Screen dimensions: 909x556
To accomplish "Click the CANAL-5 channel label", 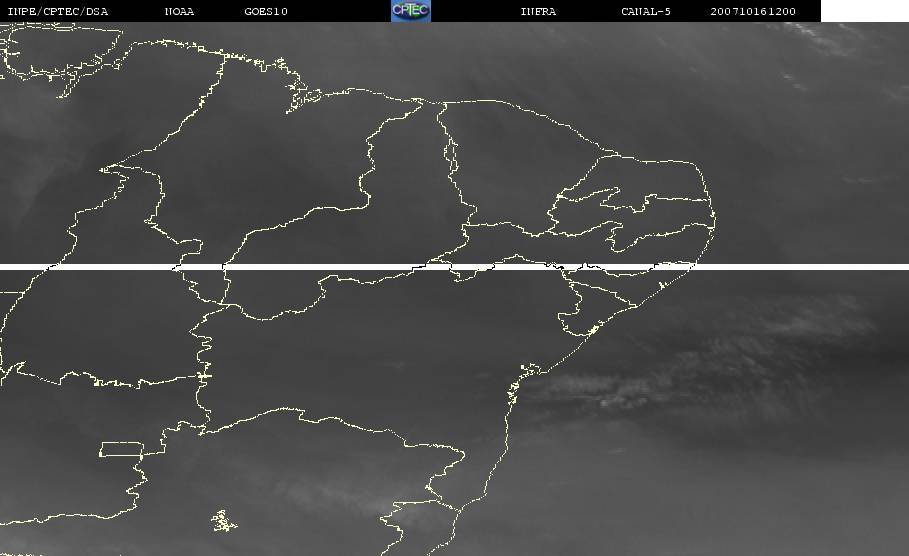I will click(646, 12).
